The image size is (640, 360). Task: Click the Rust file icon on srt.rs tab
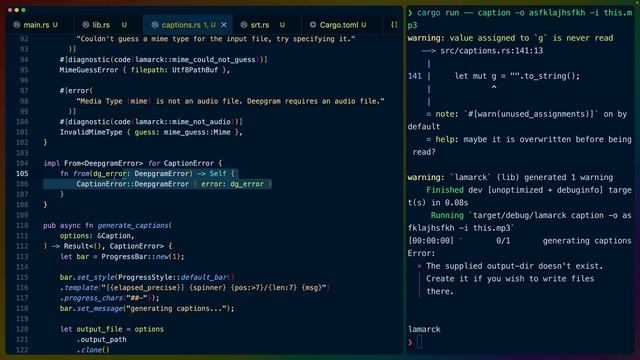pyautogui.click(x=244, y=25)
